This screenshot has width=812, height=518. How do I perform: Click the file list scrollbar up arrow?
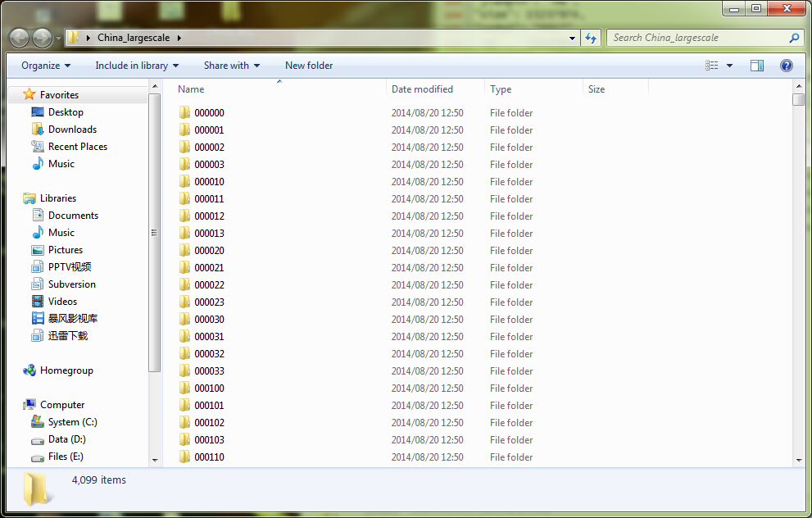799,86
